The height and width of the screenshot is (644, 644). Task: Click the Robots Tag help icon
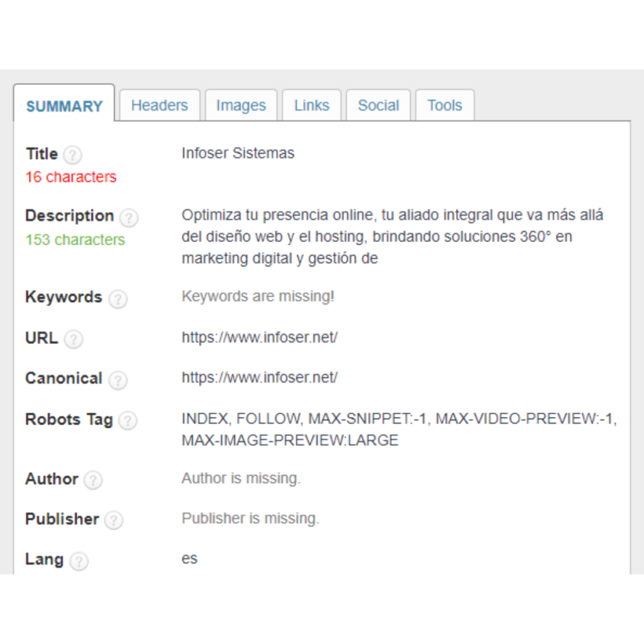click(128, 421)
